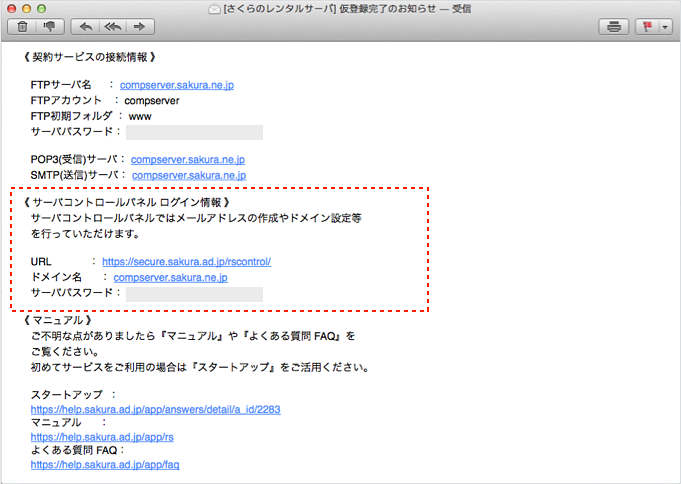Open the SMTP(送信)サーバ compserver.sakura.ne.jp link
The width and height of the screenshot is (681, 484).
pos(189,176)
